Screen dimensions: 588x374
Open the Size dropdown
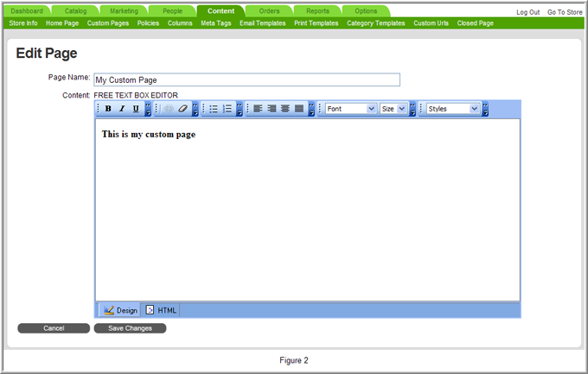click(393, 109)
